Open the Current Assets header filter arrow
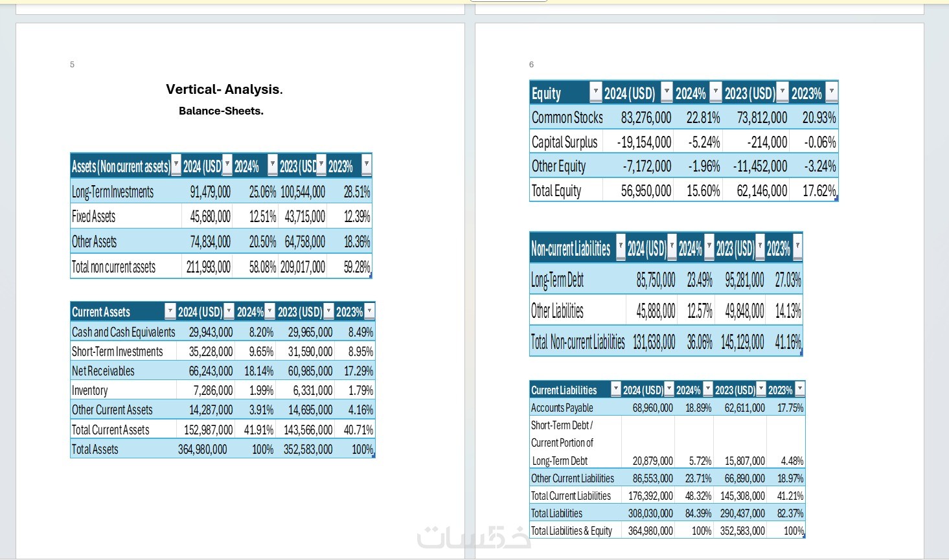Image resolution: width=949 pixels, height=560 pixels. [170, 311]
